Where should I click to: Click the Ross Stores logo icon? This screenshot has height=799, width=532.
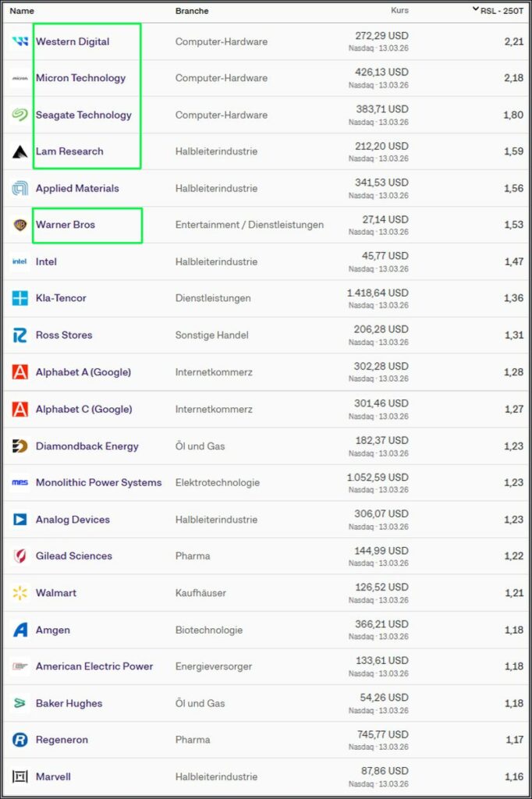pos(20,336)
